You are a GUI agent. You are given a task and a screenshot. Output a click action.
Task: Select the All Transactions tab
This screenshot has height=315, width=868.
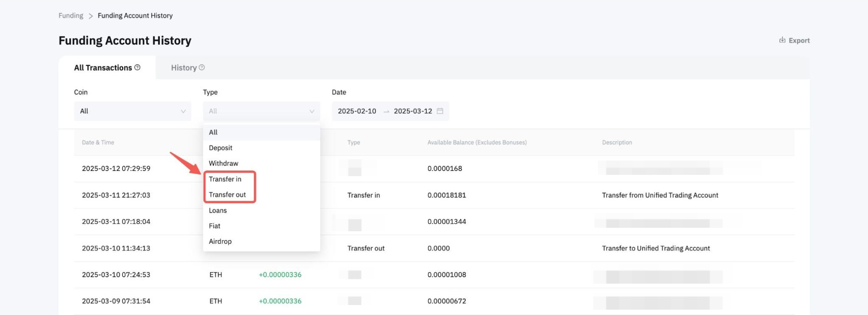coord(103,68)
